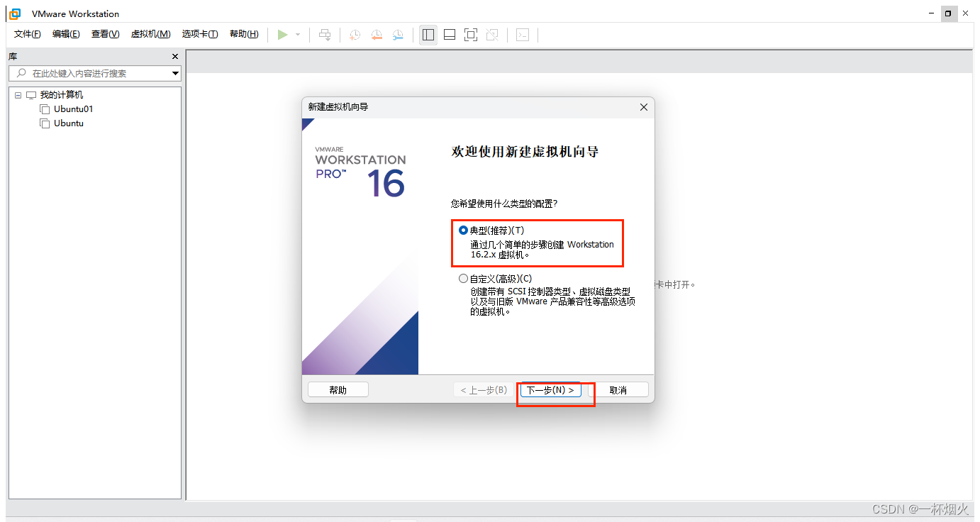Open the 文件(F) menu
This screenshot has height=522, width=980.
tap(27, 34)
